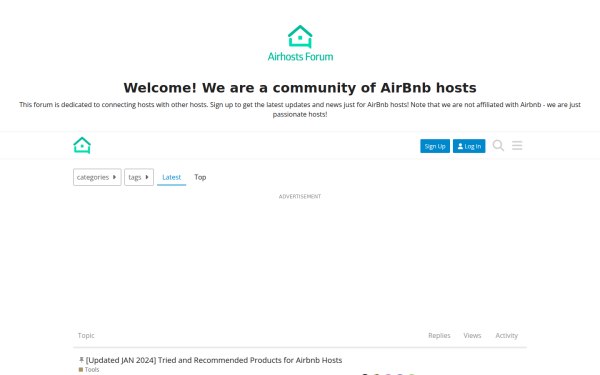Click the Tools category tag
This screenshot has width=600, height=375.
pos(89,370)
